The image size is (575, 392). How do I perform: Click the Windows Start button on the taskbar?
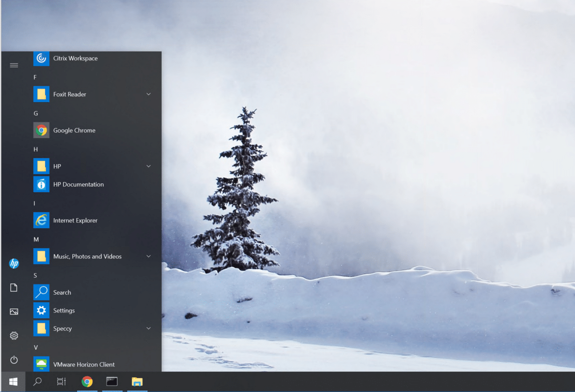coord(13,382)
